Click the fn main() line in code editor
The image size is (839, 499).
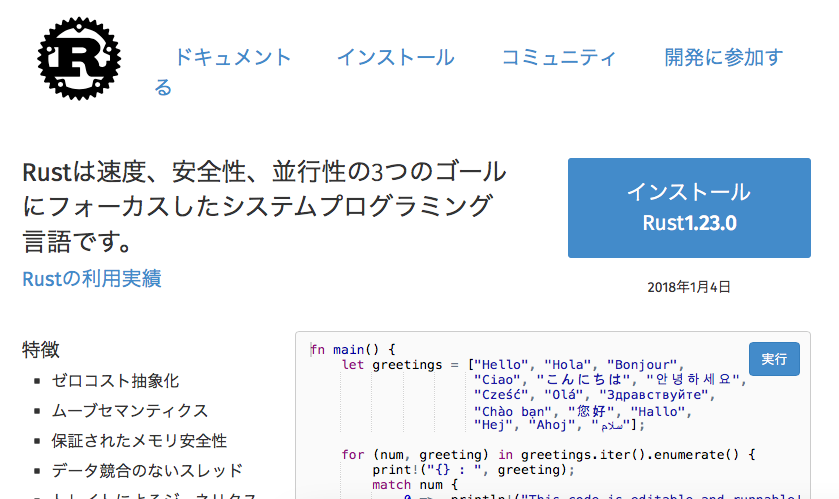pyautogui.click(x=353, y=350)
